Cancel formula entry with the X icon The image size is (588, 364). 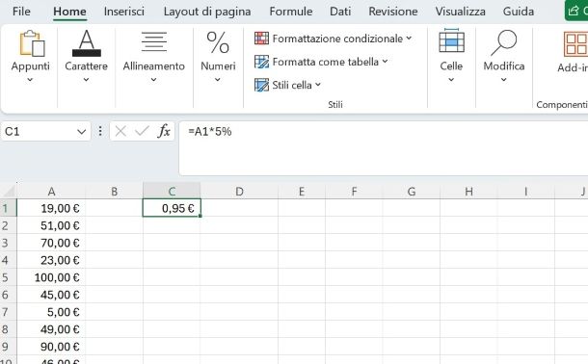pyautogui.click(x=120, y=131)
